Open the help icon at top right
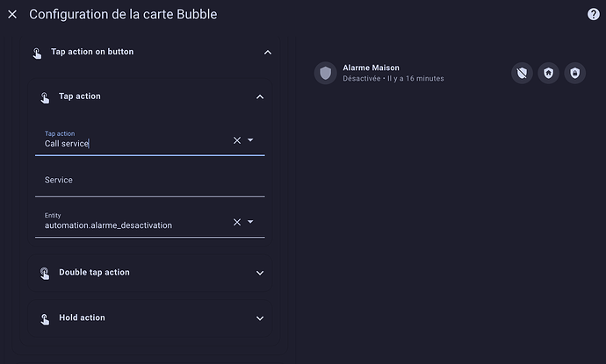Viewport: 606px width, 364px height. click(x=593, y=14)
